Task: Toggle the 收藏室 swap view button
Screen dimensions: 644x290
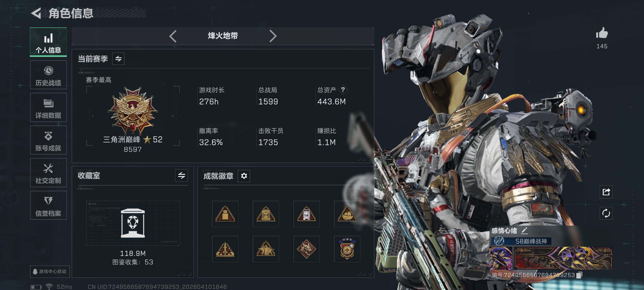Action: pos(182,176)
